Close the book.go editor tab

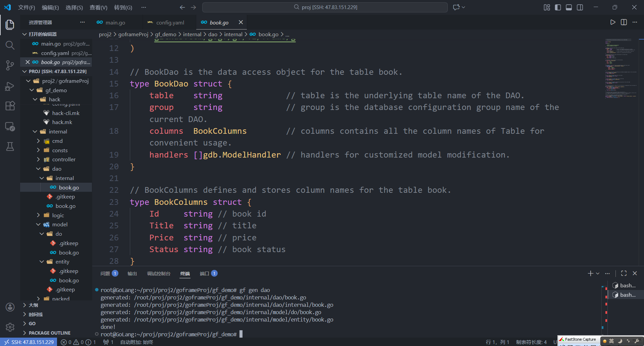(x=241, y=22)
